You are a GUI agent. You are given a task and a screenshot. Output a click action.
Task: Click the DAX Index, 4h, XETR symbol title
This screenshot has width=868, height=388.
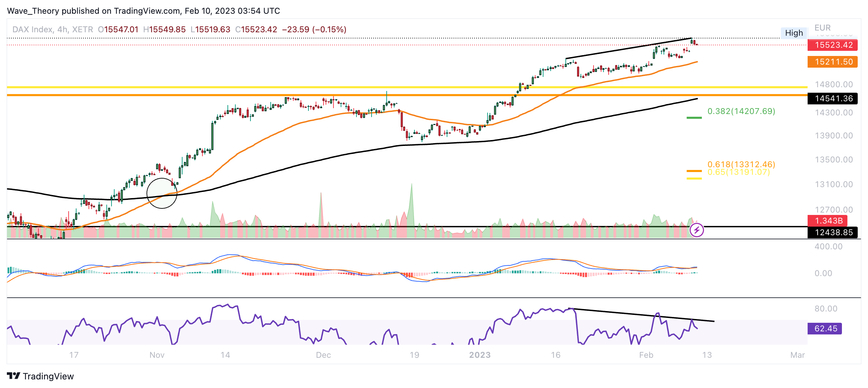(x=52, y=30)
